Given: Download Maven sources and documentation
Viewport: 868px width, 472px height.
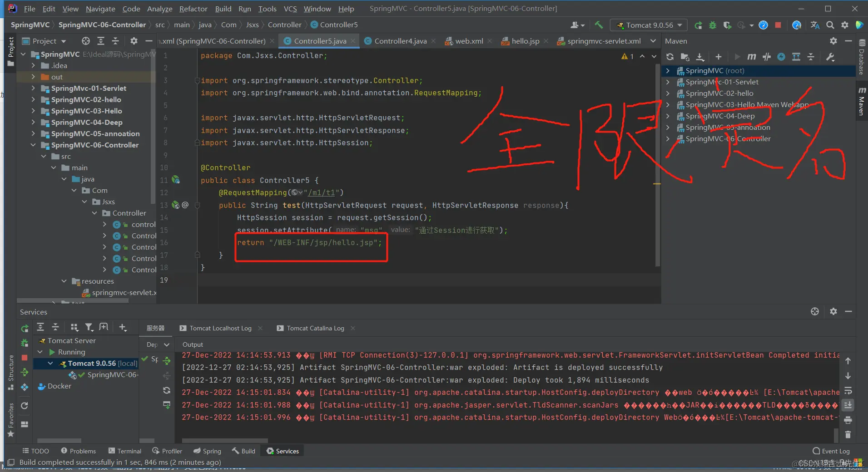Looking at the screenshot, I should tap(700, 57).
